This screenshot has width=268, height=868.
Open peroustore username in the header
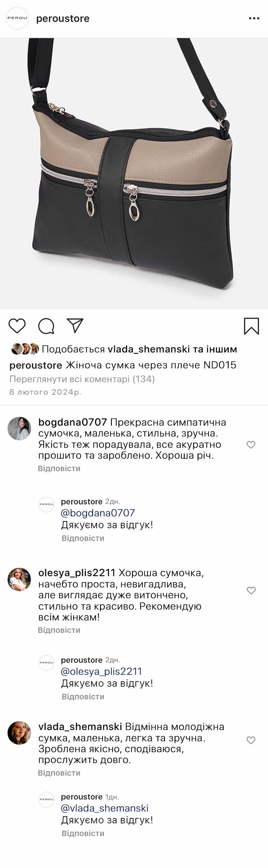click(63, 19)
